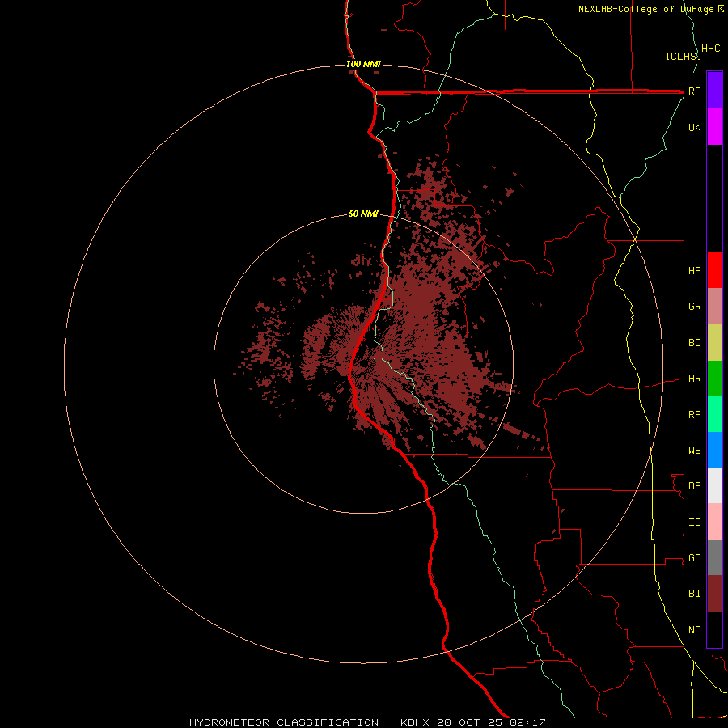728x728 pixels.
Task: Click the IC legend label
Action: coord(694,523)
